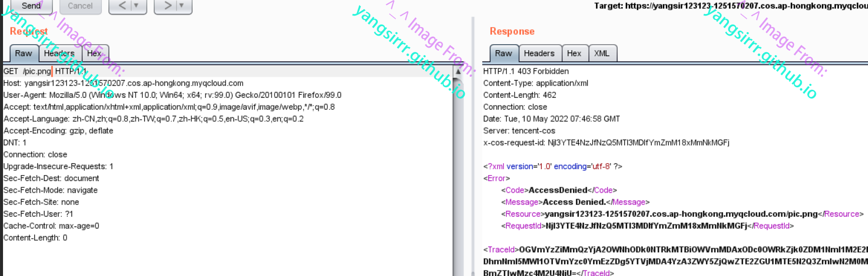Click the Content-Length: 462 response line
868x276 pixels.
520,95
